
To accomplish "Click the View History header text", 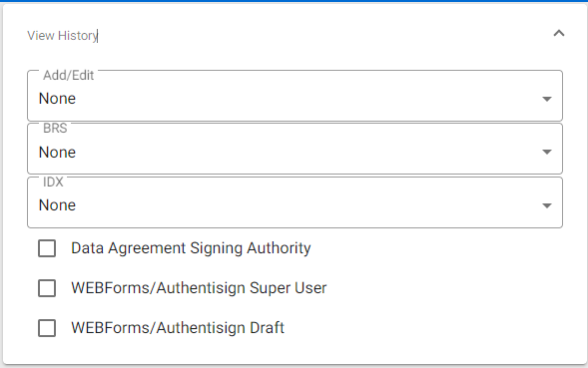I will [x=62, y=36].
